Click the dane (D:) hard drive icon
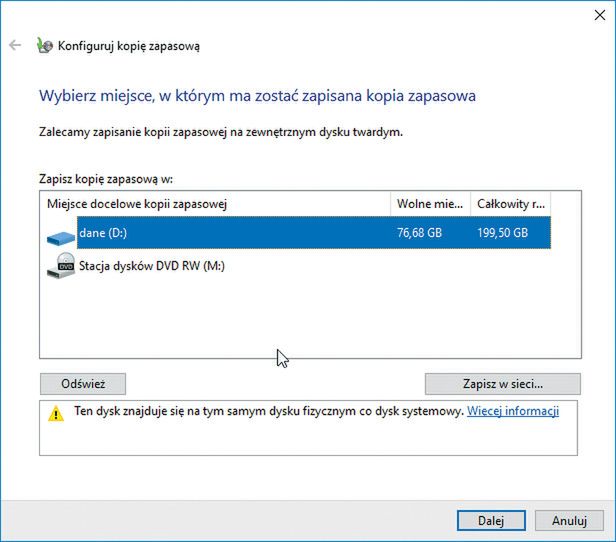616x542 pixels. click(x=61, y=236)
